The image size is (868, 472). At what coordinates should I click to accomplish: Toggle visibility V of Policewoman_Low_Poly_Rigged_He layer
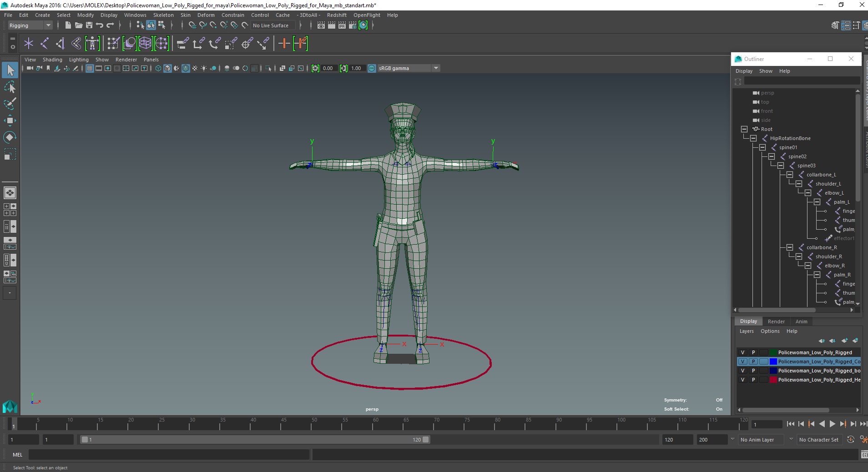click(742, 380)
